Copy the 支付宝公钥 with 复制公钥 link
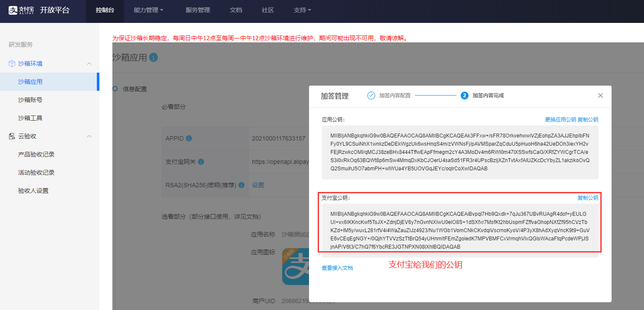Viewport: 644px width, 310px height. point(588,198)
